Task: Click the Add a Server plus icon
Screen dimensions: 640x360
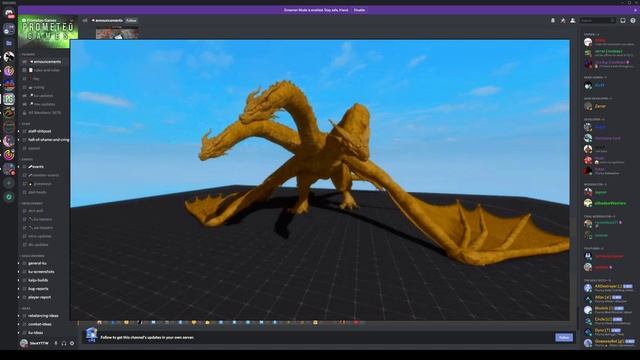Action: (x=9, y=183)
